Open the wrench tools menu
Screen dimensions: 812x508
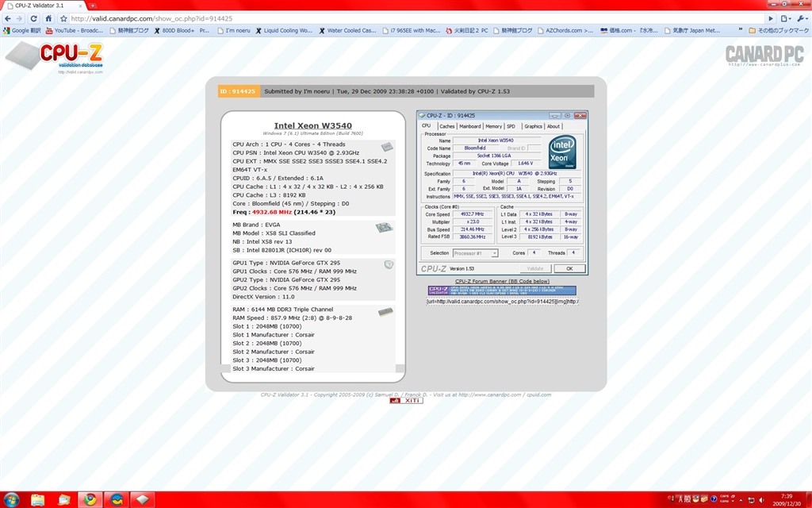coord(801,19)
